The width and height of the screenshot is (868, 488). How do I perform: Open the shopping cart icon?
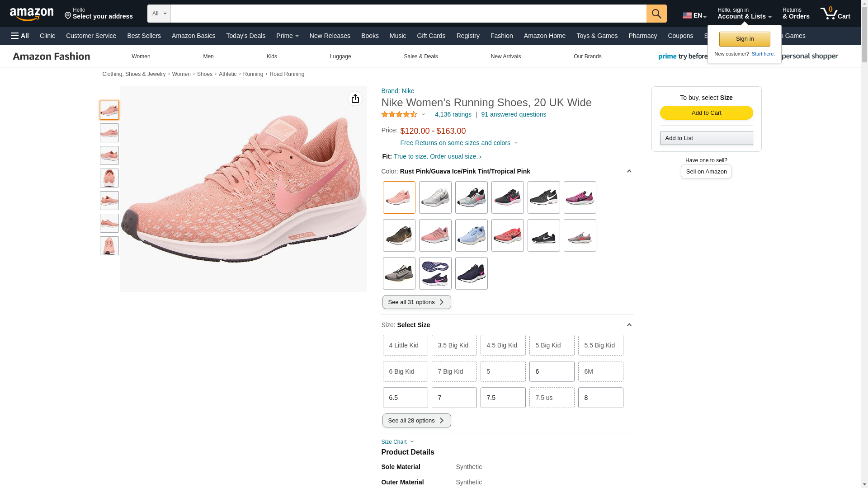click(x=835, y=14)
